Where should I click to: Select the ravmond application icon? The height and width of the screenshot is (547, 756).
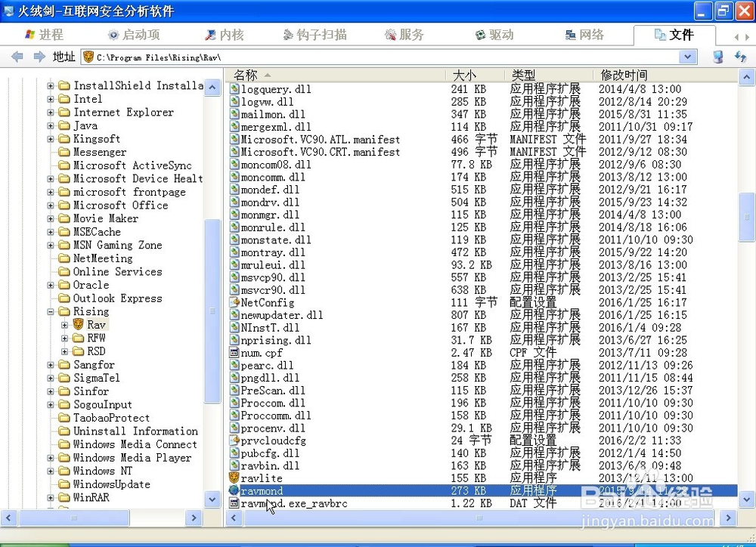(234, 490)
